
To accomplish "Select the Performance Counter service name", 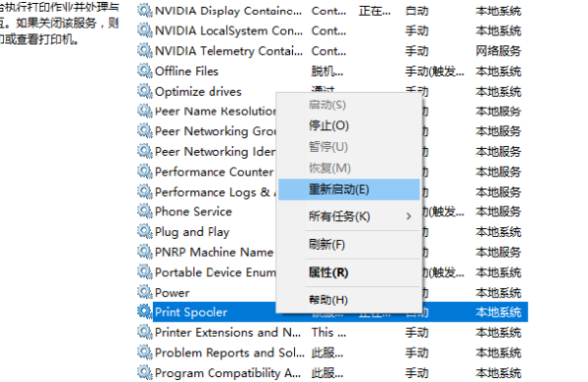I will (214, 172).
